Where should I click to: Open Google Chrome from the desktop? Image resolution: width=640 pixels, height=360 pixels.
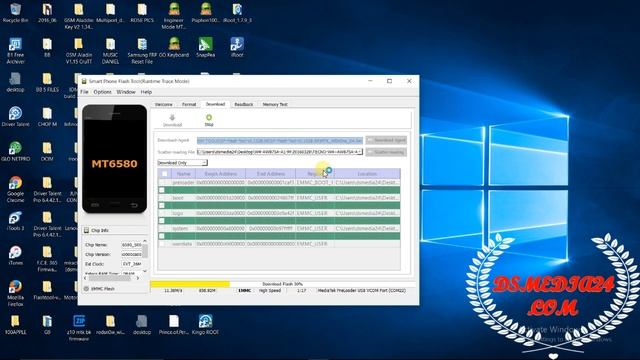click(16, 189)
